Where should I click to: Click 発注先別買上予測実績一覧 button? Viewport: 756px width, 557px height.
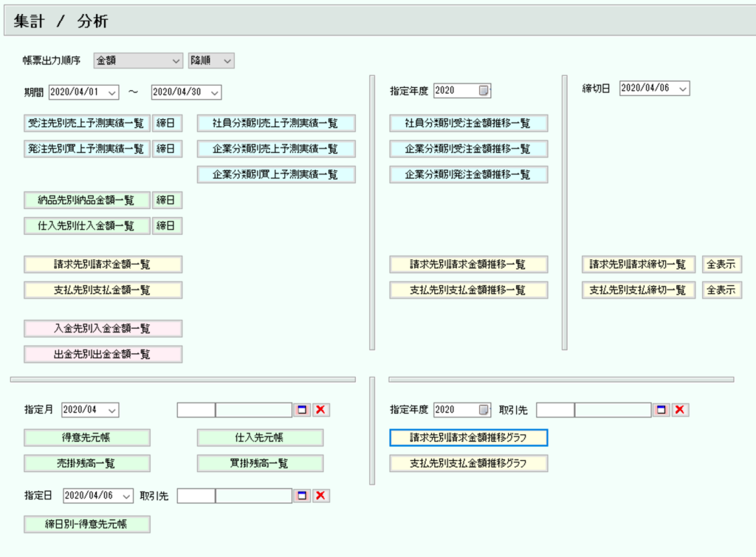(87, 149)
